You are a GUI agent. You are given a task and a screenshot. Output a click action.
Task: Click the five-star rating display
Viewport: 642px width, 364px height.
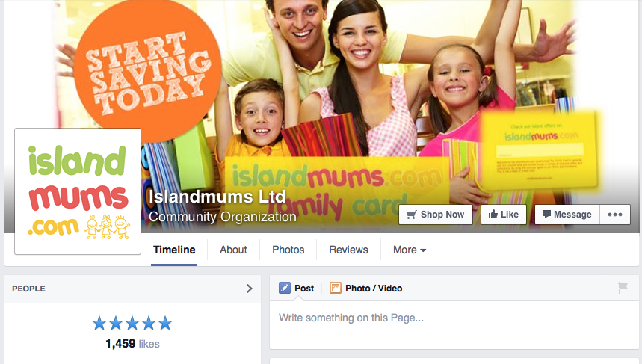pyautogui.click(x=132, y=324)
